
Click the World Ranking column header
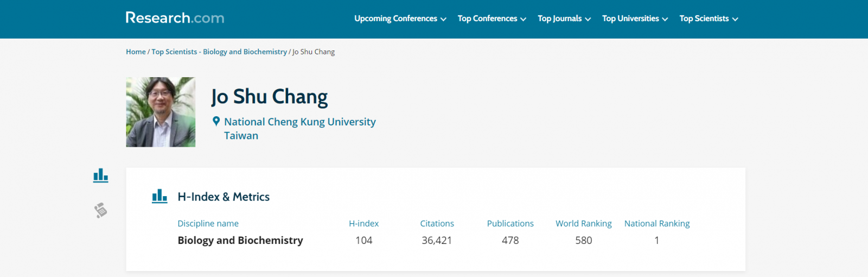point(583,223)
